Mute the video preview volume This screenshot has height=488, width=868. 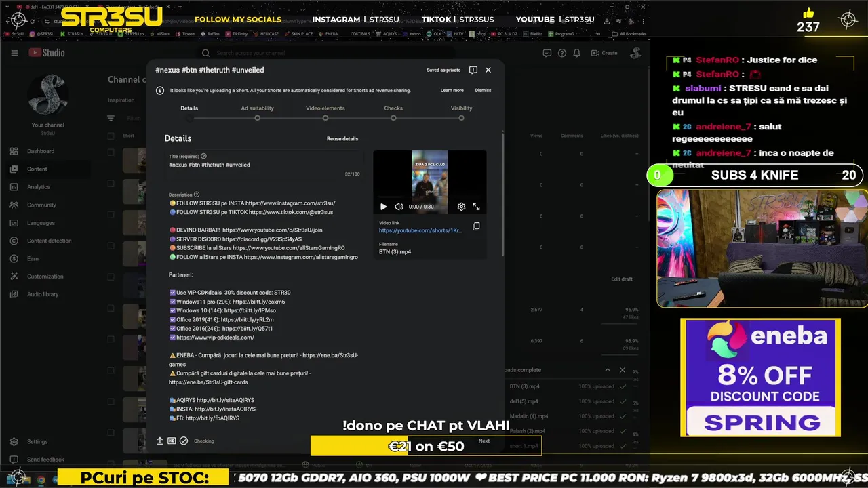[x=399, y=207]
